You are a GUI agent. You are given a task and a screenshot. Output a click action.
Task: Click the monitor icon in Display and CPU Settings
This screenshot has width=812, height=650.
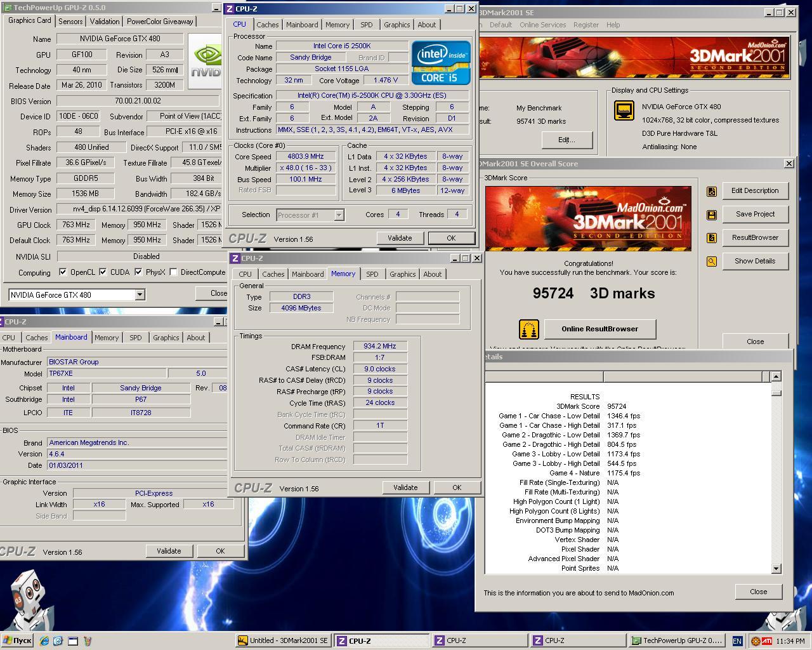[x=624, y=110]
